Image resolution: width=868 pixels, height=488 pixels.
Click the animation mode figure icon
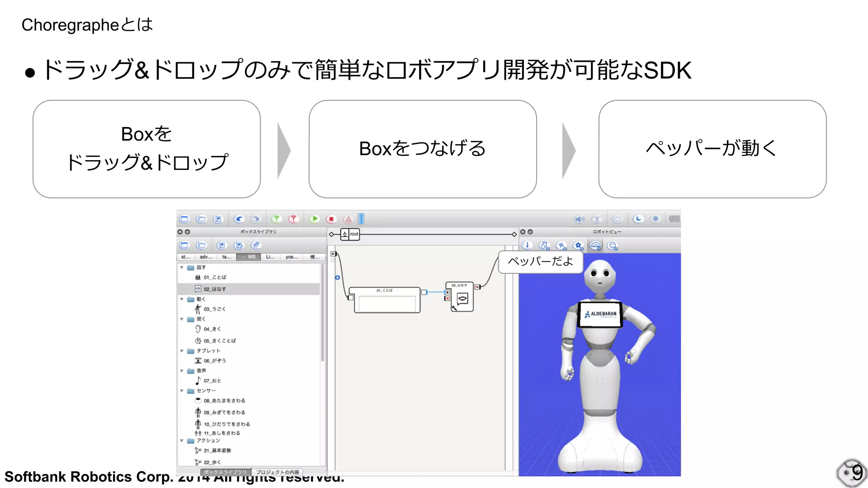pos(597,219)
